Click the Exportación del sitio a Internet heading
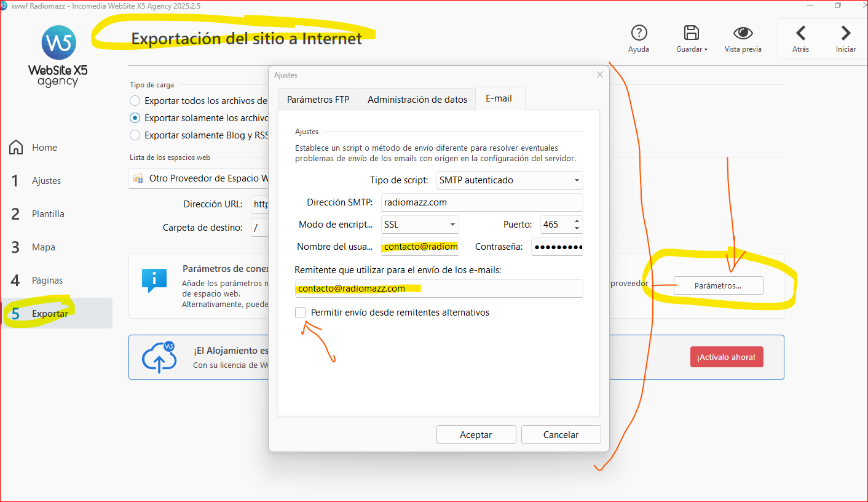Screen dimensions: 868x502 (247, 39)
